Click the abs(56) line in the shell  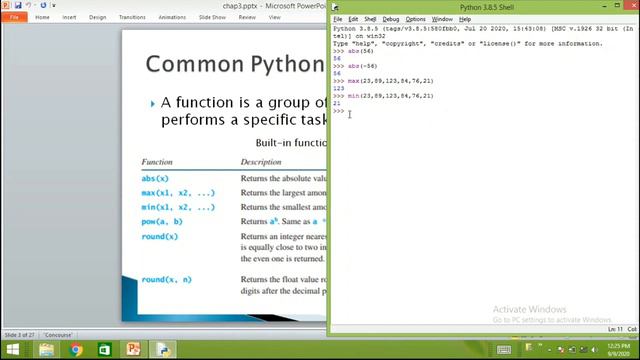point(360,51)
